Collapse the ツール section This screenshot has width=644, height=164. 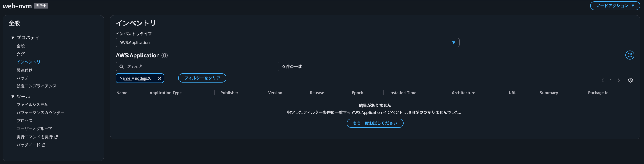(13, 97)
